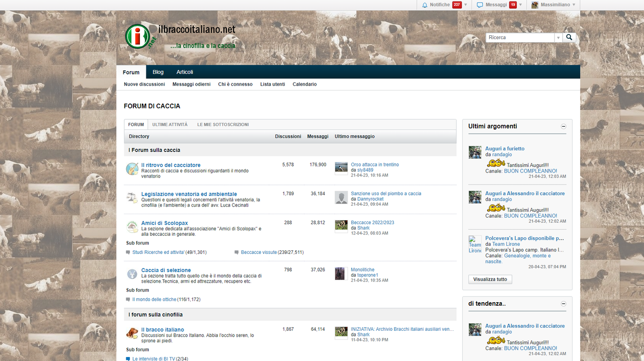Viewport: 644px width, 361px height.
Task: Select the FORUM tab in directory
Action: click(136, 124)
